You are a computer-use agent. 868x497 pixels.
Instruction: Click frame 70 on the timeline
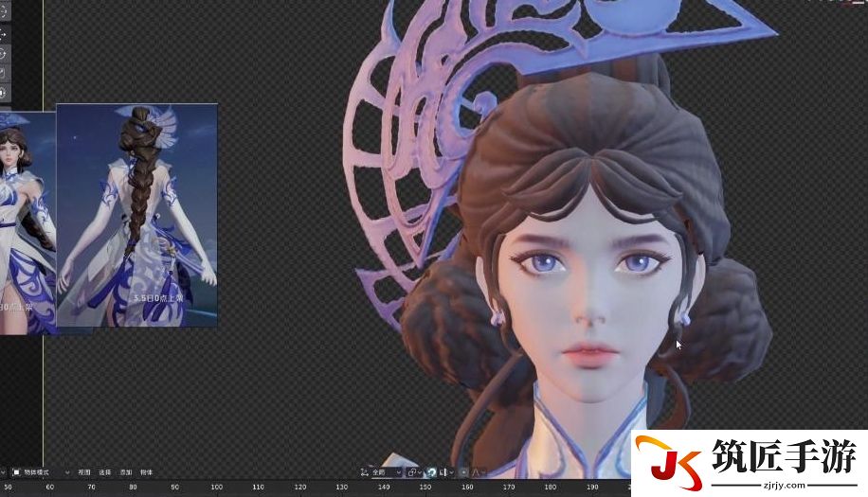[91, 487]
